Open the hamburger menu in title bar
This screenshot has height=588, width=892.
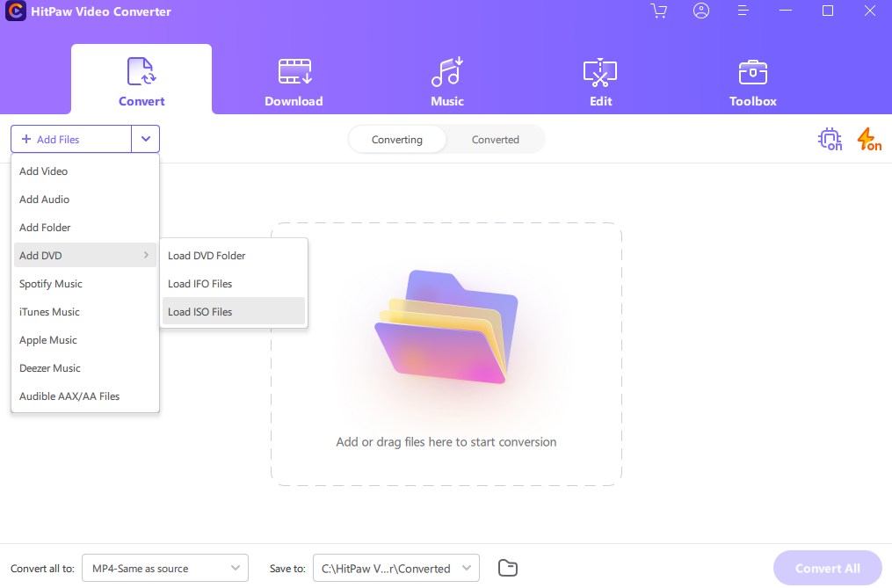[x=743, y=11]
